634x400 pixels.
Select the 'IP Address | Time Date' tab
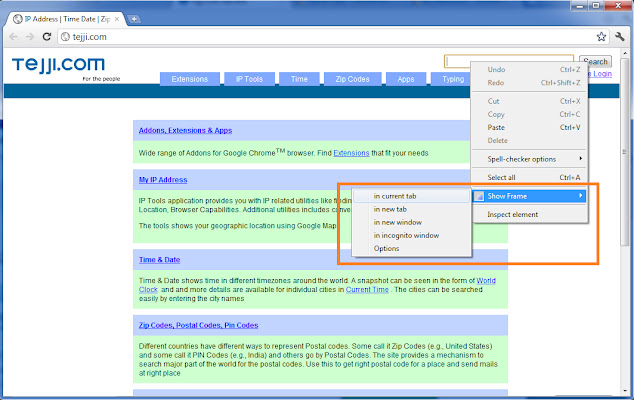(67, 19)
